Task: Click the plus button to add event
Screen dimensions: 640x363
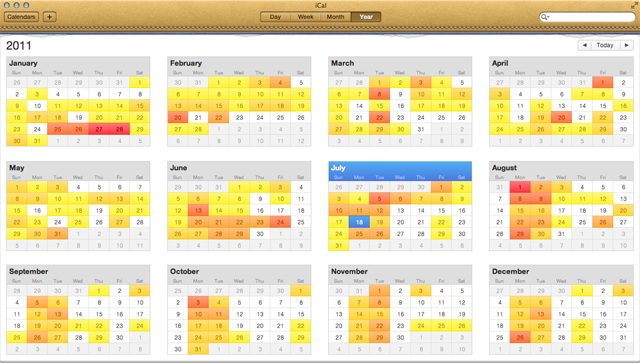Action: (49, 17)
